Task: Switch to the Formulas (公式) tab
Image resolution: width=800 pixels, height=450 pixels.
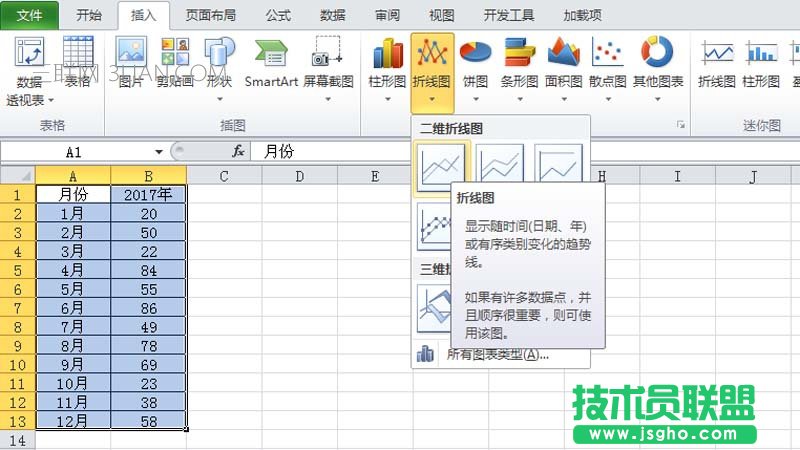Action: (278, 15)
